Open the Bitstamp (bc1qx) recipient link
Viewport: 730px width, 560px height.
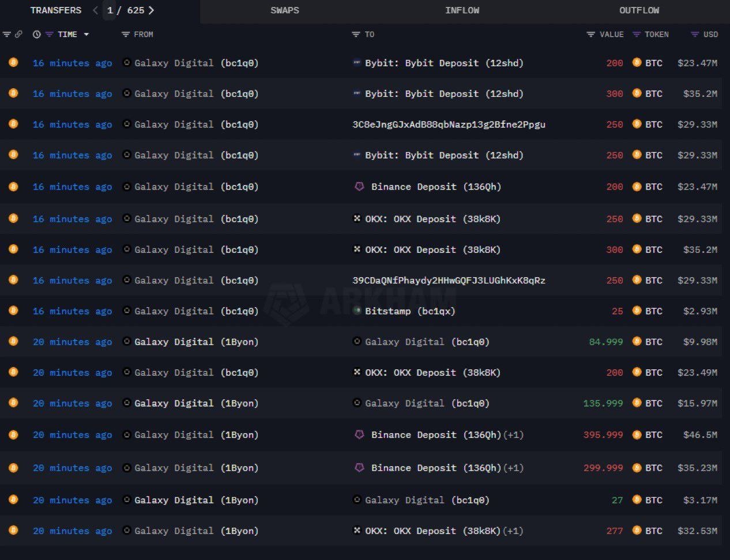click(x=409, y=311)
